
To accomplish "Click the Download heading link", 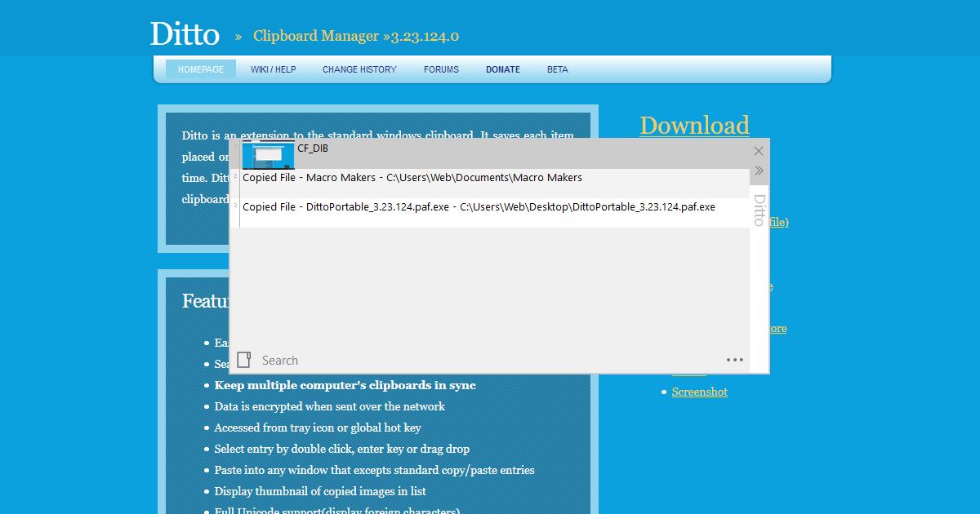I will pos(694,125).
